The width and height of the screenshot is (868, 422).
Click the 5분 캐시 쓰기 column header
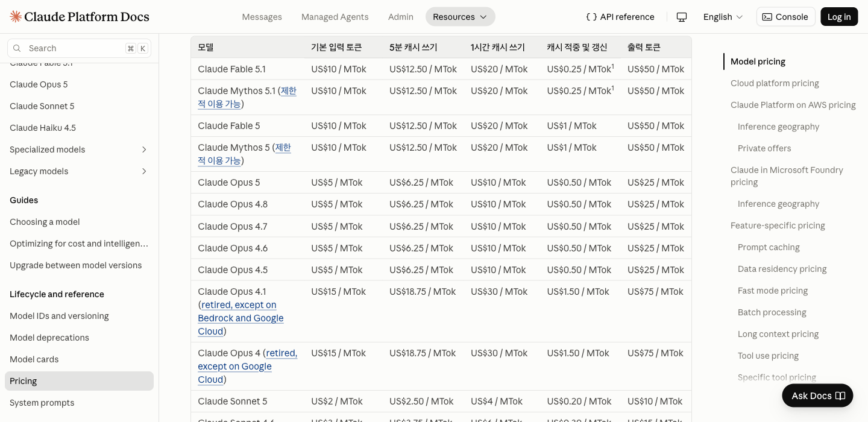pyautogui.click(x=414, y=47)
